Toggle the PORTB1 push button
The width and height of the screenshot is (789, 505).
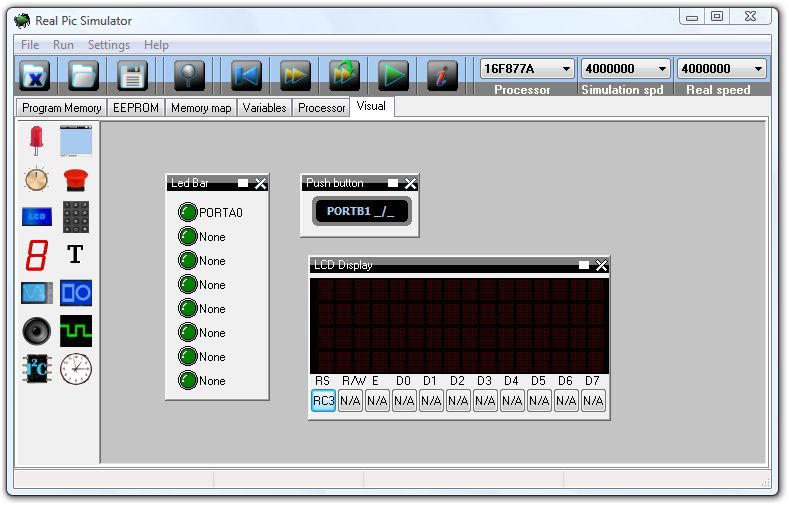[361, 211]
